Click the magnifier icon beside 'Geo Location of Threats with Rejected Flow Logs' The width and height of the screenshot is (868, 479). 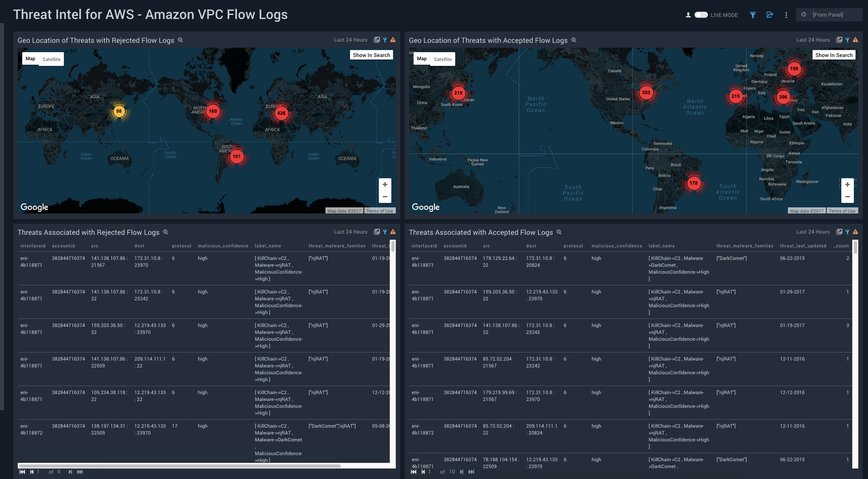[180, 40]
